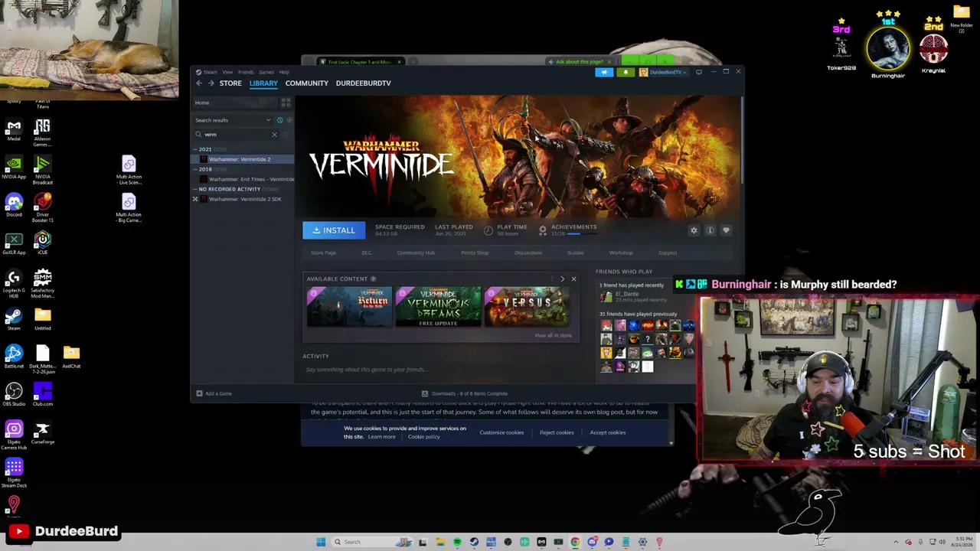The image size is (980, 551).
Task: Open the Workshop link
Action: (x=621, y=253)
